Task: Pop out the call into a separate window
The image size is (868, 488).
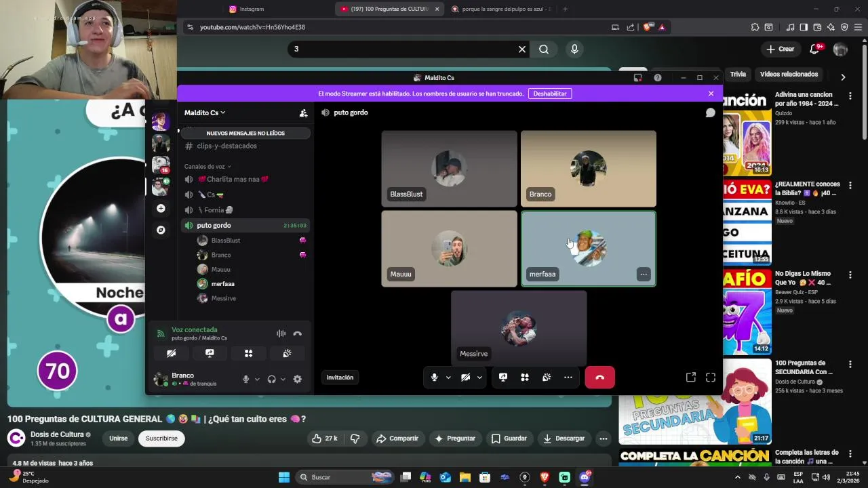Action: pyautogui.click(x=691, y=378)
